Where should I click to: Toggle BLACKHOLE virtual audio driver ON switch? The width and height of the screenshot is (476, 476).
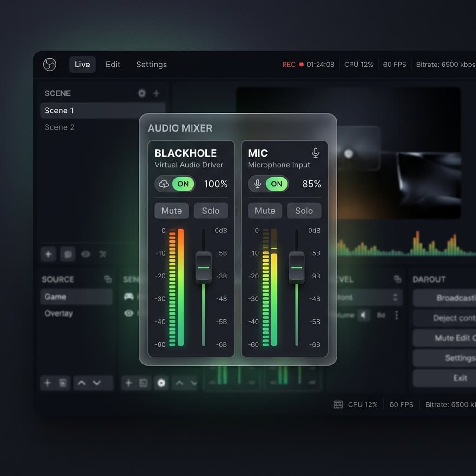point(182,184)
